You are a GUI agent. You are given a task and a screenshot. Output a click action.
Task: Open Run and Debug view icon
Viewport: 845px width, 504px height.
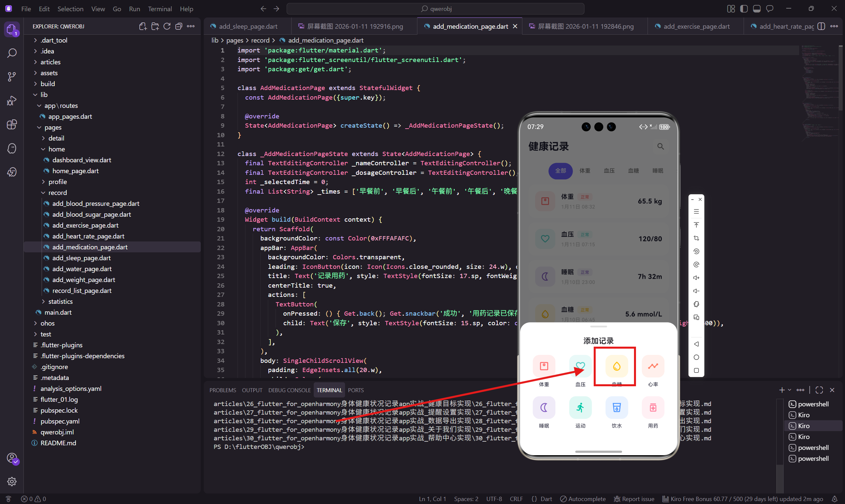pos(12,101)
